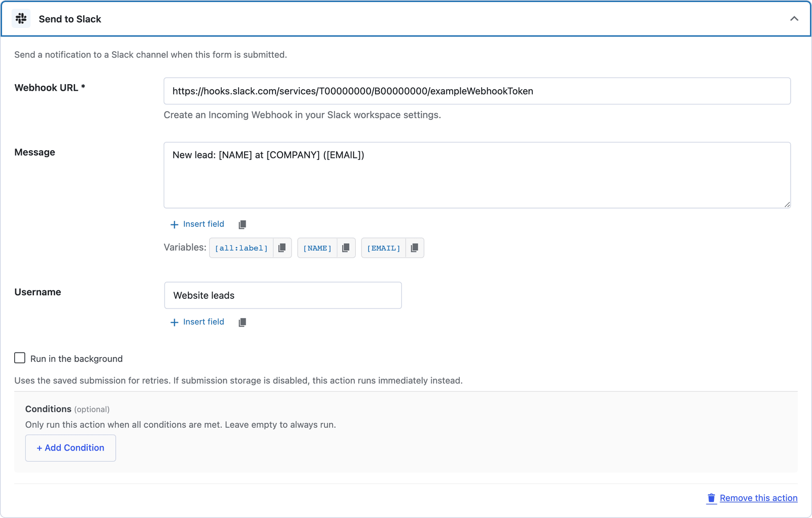Click copy icon beside Message Insert field
This screenshot has width=812, height=518.
(x=242, y=224)
